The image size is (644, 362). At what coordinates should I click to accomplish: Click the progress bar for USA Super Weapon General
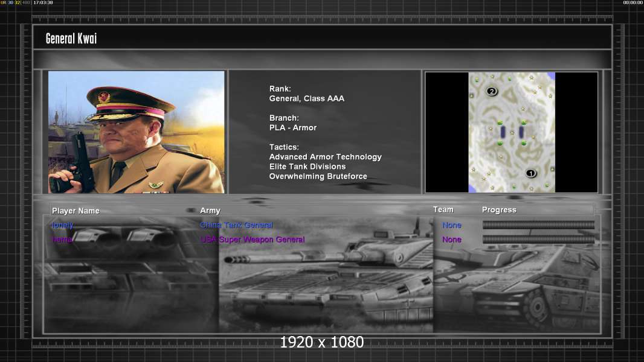point(538,239)
